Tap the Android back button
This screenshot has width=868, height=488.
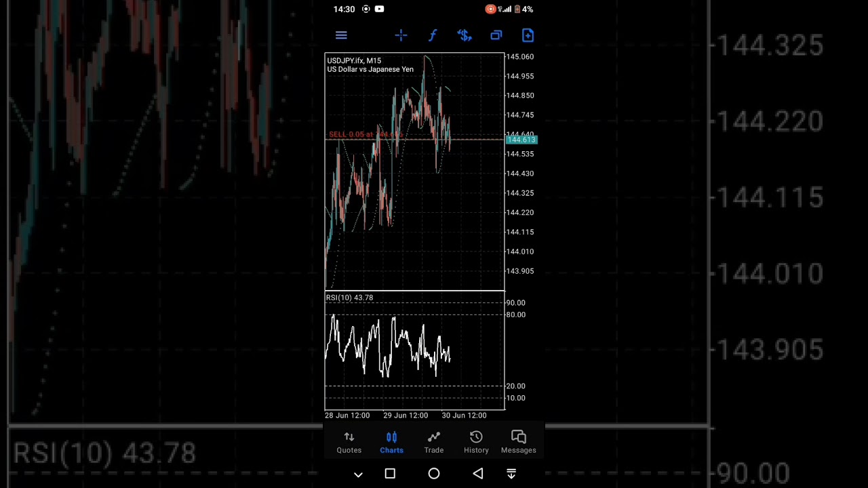478,474
